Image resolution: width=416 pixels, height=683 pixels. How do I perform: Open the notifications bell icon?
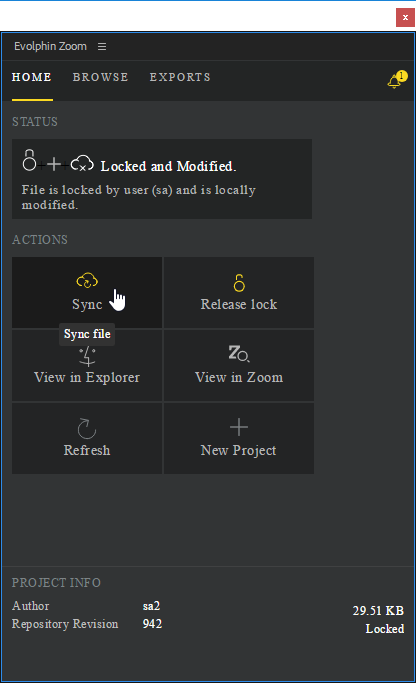396,80
